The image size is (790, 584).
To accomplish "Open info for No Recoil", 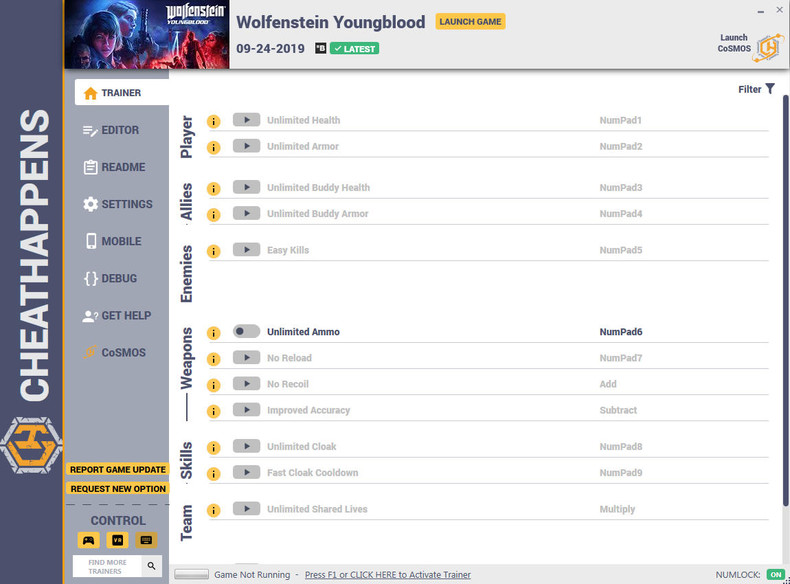I will (214, 385).
